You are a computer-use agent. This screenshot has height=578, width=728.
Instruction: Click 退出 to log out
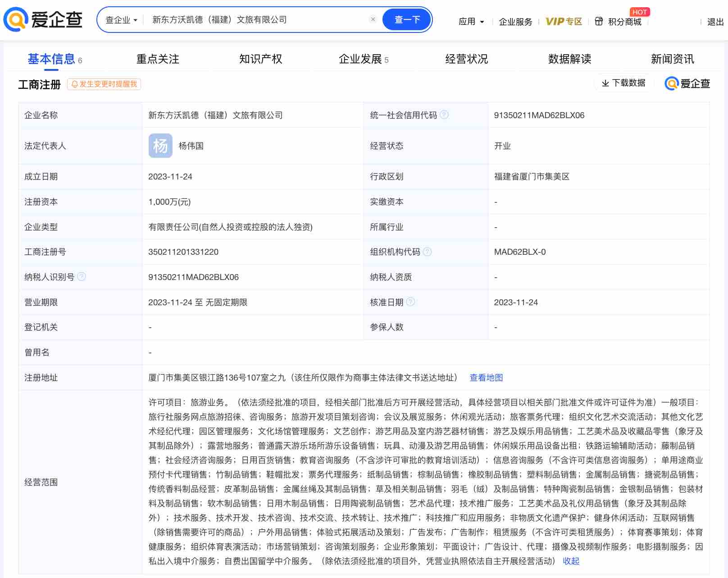[715, 22]
